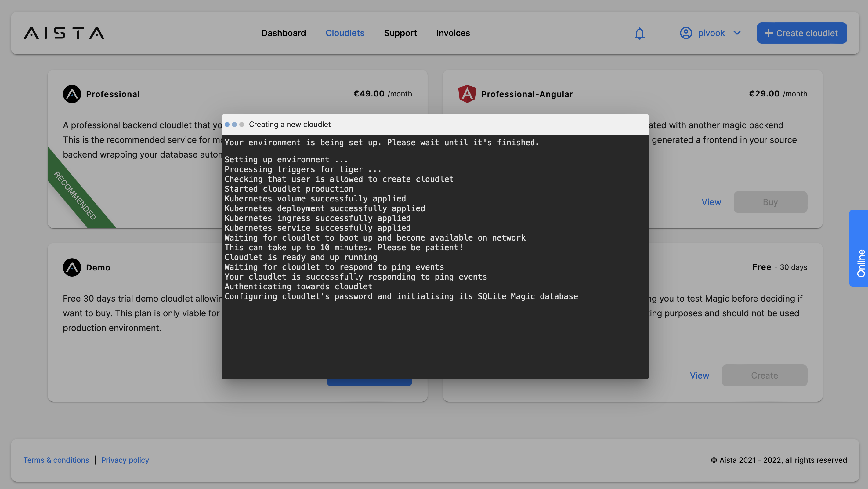868x489 pixels.
Task: Navigate to Support
Action: click(400, 33)
